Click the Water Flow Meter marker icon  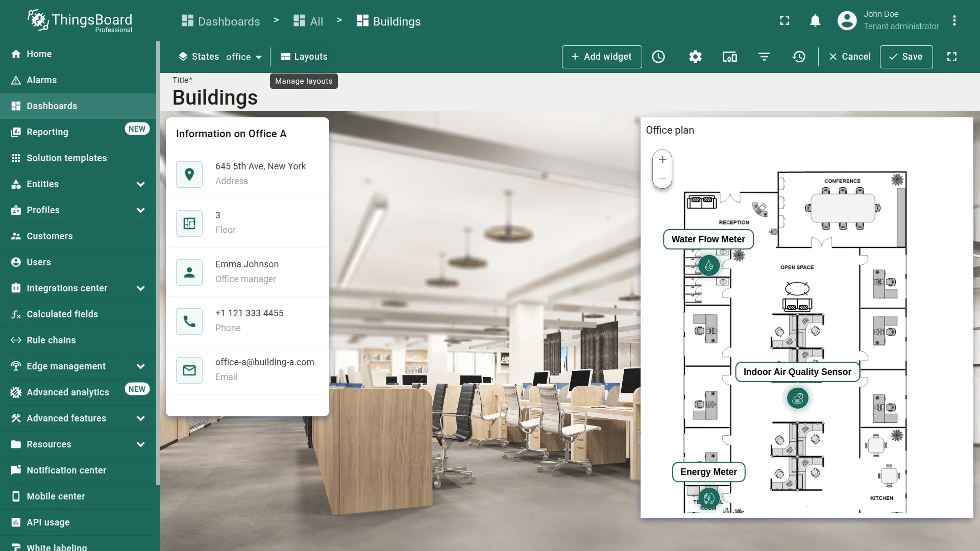[709, 266]
